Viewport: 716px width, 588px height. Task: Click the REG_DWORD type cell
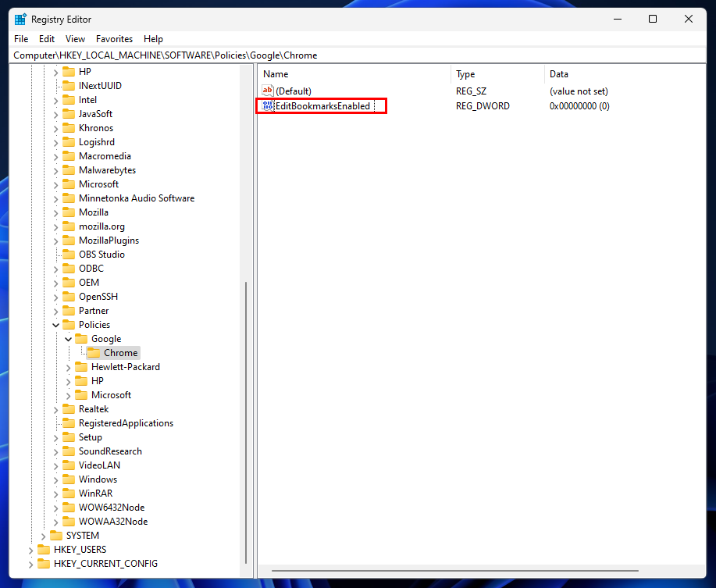(x=483, y=106)
